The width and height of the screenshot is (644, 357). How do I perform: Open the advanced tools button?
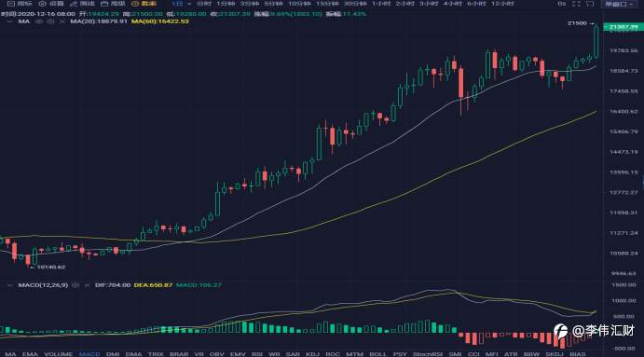point(113,4)
